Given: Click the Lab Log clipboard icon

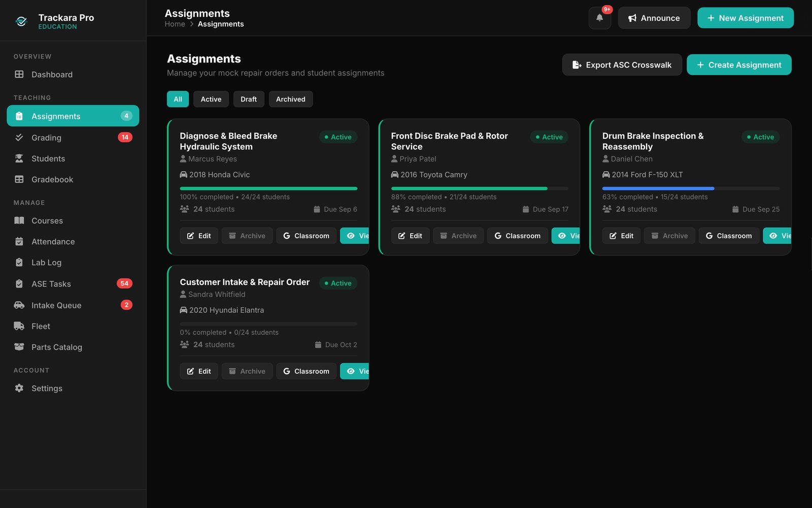Looking at the screenshot, I should coord(19,262).
